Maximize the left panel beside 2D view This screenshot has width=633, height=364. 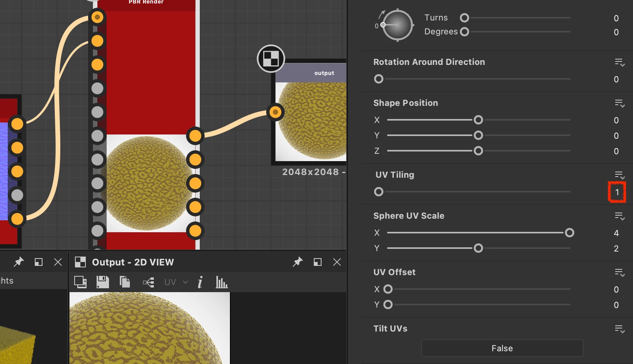coord(39,262)
